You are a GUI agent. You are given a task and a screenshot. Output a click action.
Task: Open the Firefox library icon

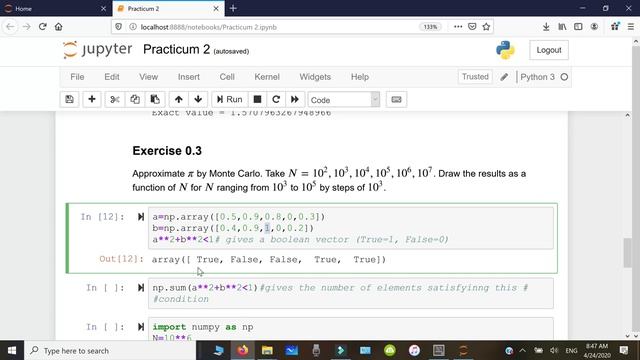click(x=562, y=27)
